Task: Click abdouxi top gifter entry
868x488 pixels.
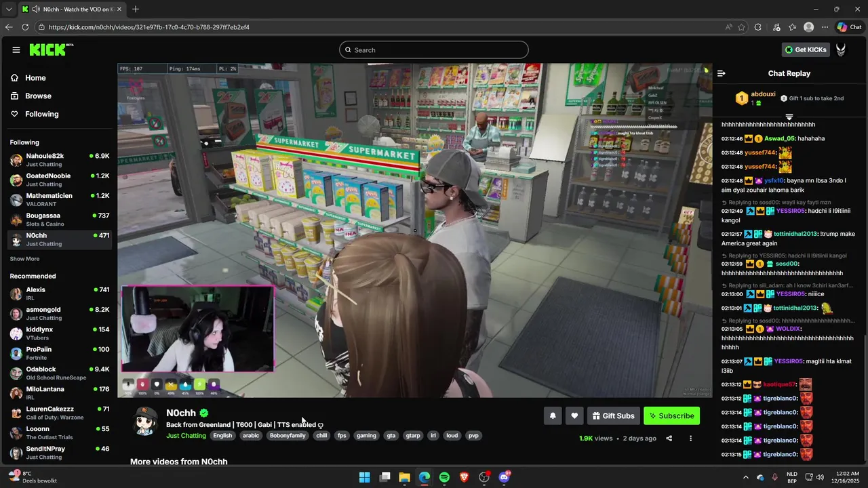Action: click(x=756, y=98)
